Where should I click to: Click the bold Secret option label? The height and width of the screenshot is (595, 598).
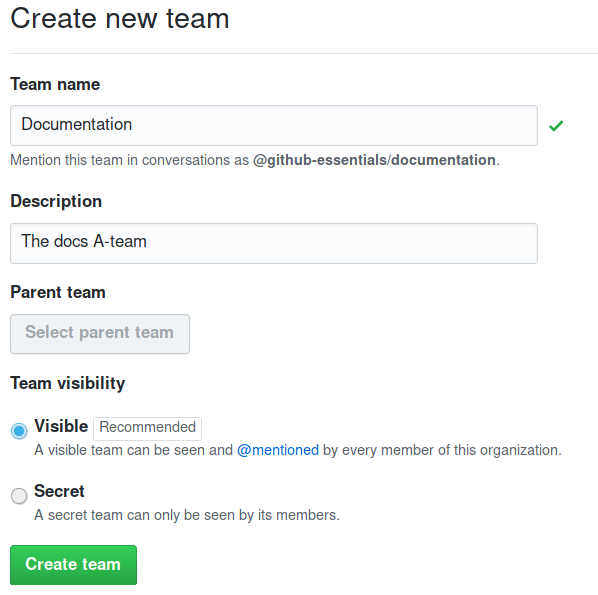pyautogui.click(x=59, y=491)
